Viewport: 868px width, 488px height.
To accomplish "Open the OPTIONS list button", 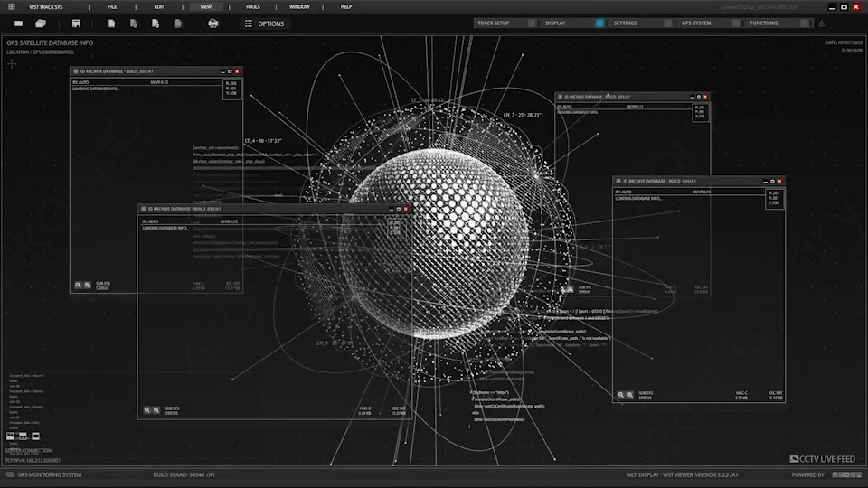I will [x=265, y=23].
